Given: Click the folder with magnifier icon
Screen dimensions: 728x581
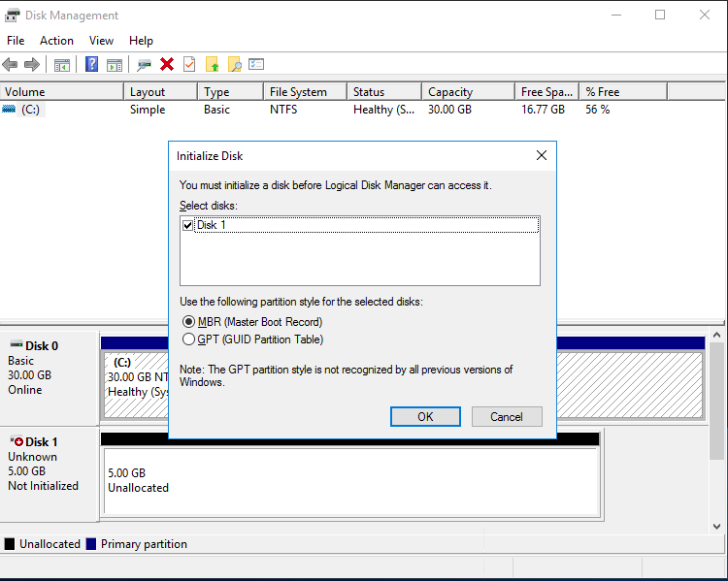Looking at the screenshot, I should point(234,64).
